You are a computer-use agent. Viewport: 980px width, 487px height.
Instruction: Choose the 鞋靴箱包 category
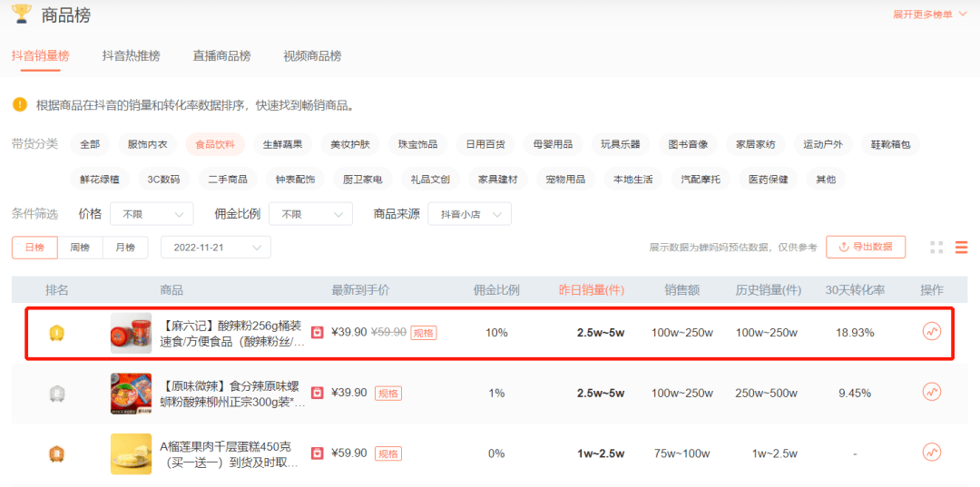(891, 145)
